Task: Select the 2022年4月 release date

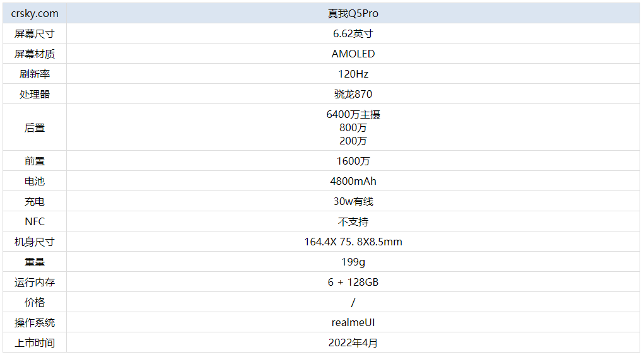Action: click(353, 342)
